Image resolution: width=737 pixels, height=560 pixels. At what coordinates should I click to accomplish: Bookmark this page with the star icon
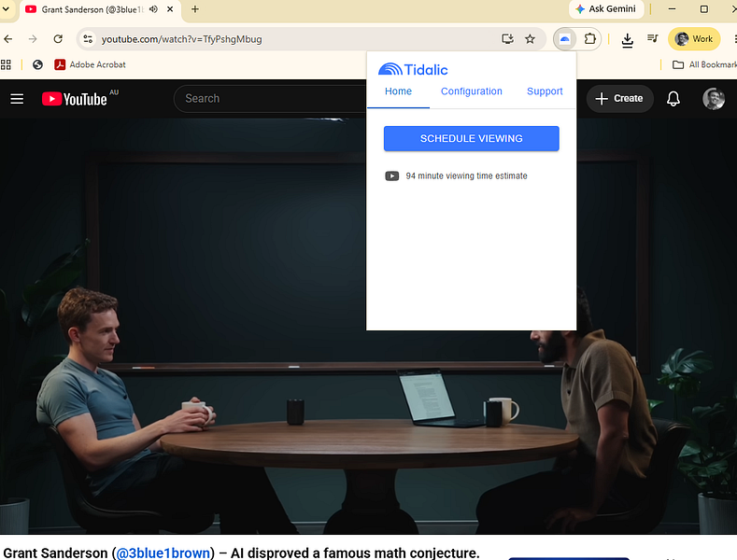pos(530,39)
